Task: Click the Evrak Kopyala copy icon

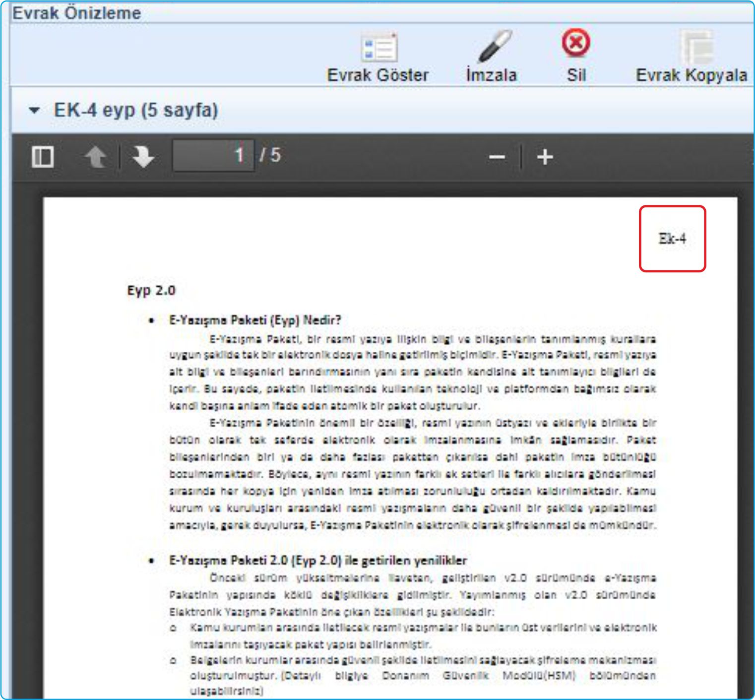Action: coord(697,48)
